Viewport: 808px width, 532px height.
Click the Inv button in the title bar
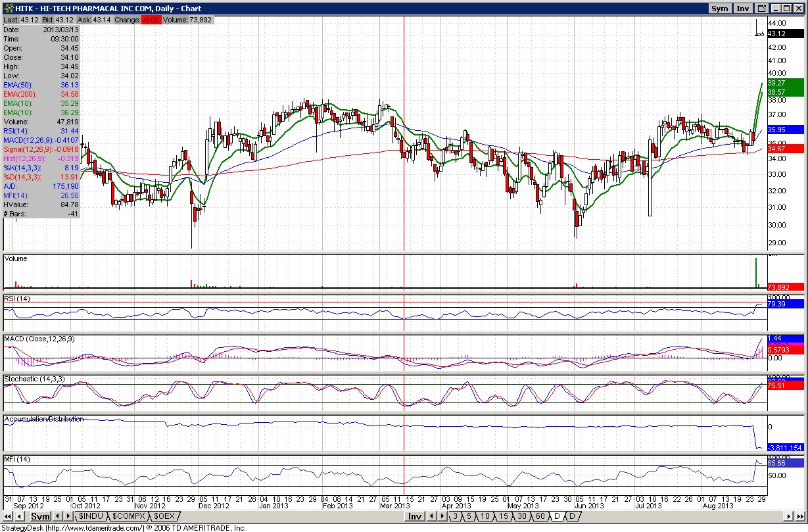743,9
